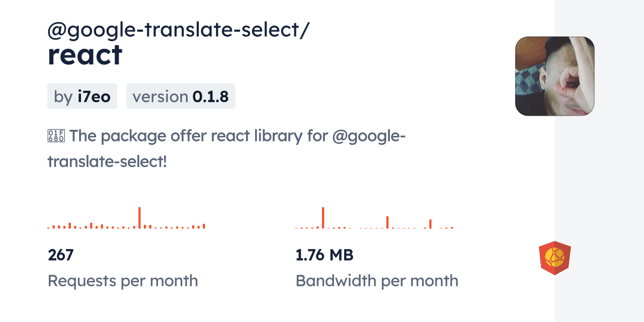The width and height of the screenshot is (644, 322).
Task: Click the "version 0.1.8" badge
Action: tap(181, 96)
